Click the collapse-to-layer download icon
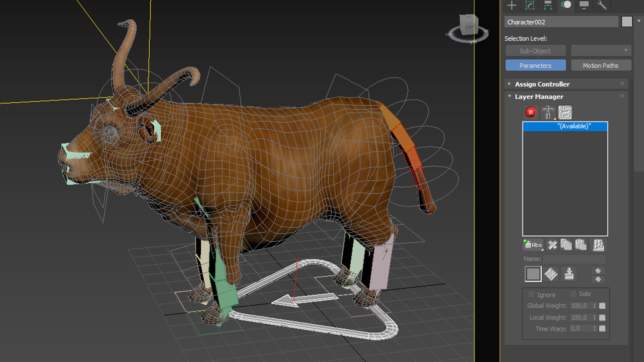This screenshot has height=362, width=644. [x=569, y=274]
